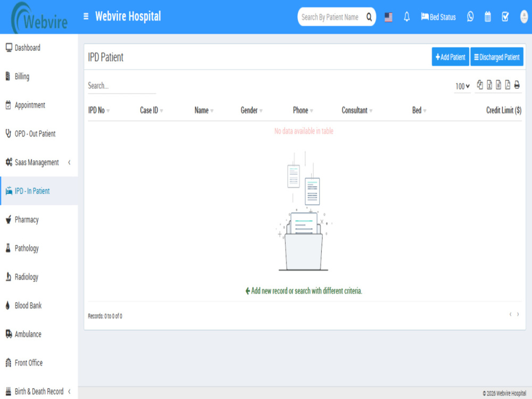Click the Webvire Hospital header title
This screenshot has width=532, height=399.
click(128, 16)
